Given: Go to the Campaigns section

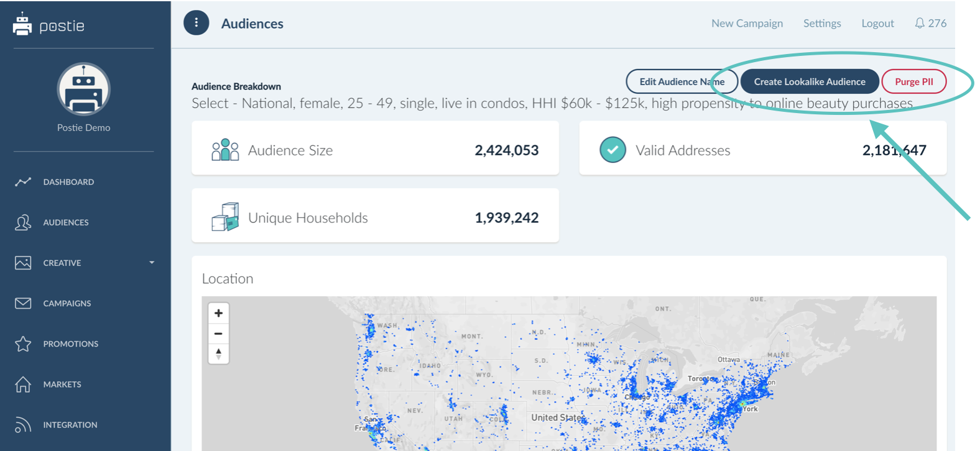Looking at the screenshot, I should [67, 303].
